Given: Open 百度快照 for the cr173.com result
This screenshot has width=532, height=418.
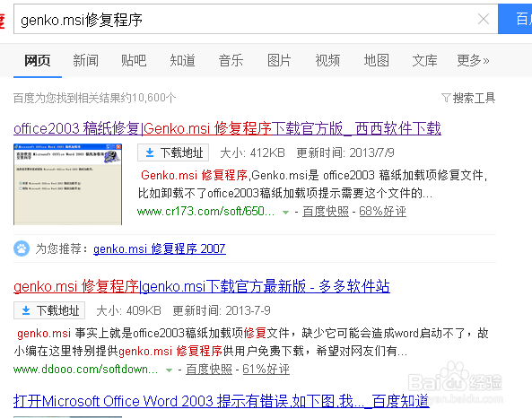Looking at the screenshot, I should pos(326,212).
